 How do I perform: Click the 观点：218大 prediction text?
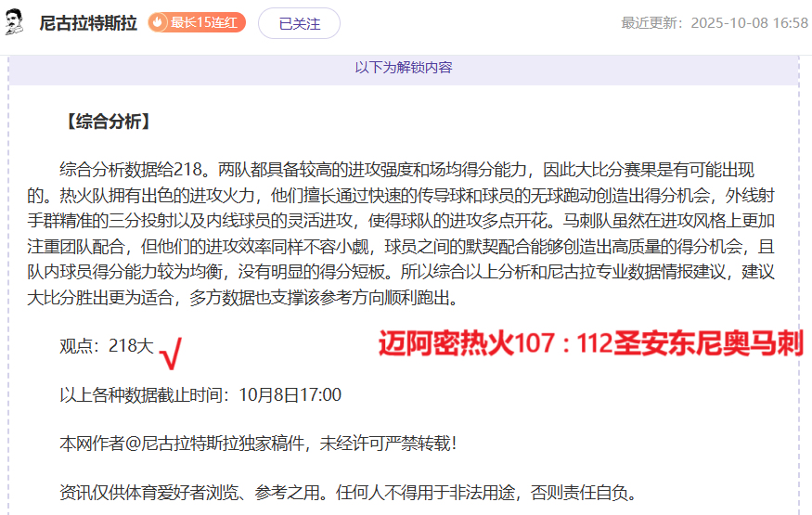tap(107, 346)
